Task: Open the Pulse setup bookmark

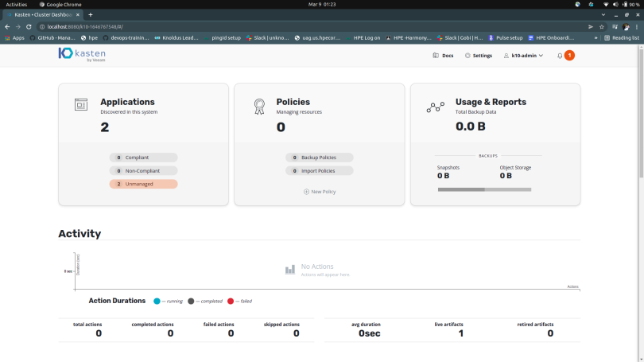Action: click(x=505, y=38)
